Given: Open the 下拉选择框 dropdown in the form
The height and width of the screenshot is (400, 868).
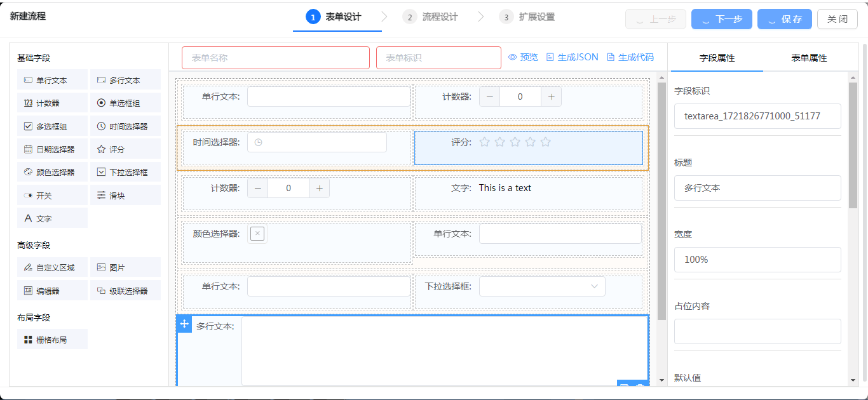Looking at the screenshot, I should (x=542, y=286).
